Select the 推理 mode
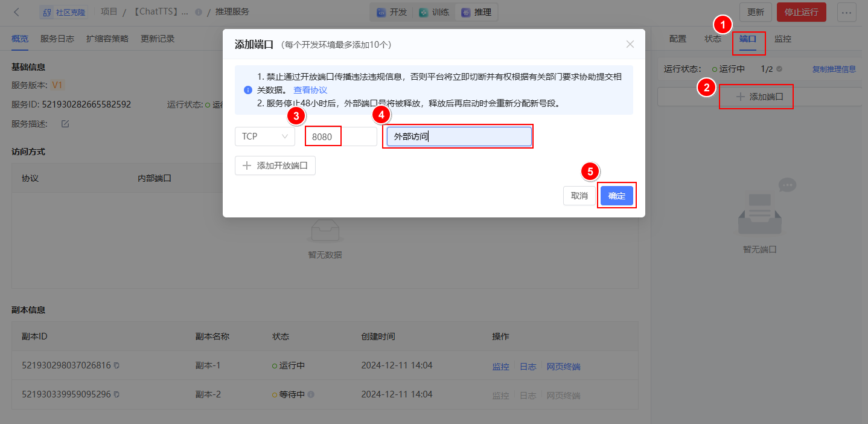This screenshot has height=424, width=868. [x=476, y=12]
